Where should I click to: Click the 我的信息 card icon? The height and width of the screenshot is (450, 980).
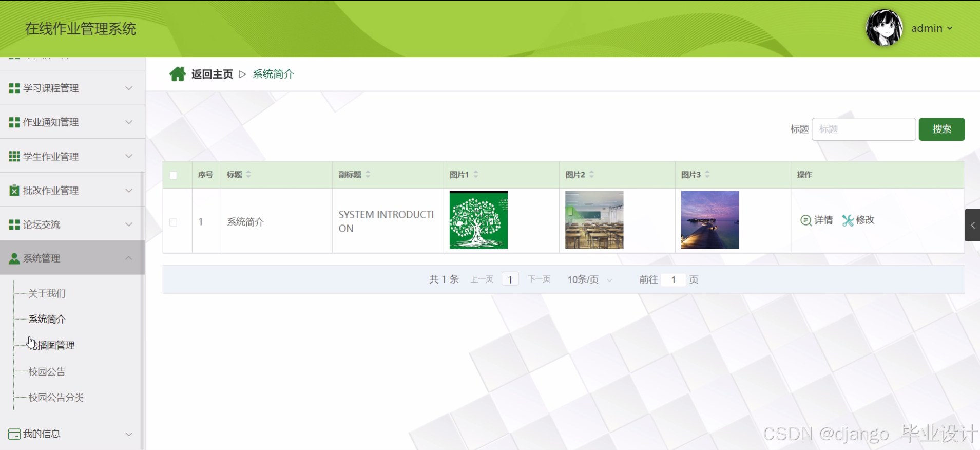tap(14, 434)
